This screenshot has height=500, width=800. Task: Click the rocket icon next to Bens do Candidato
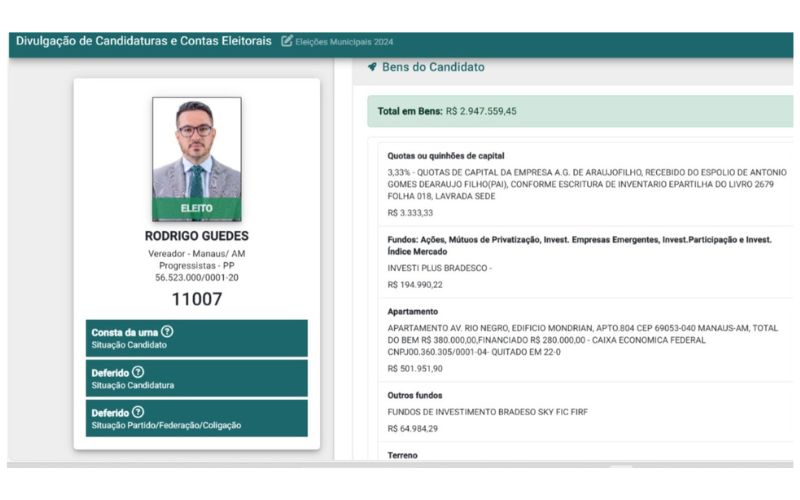point(372,67)
